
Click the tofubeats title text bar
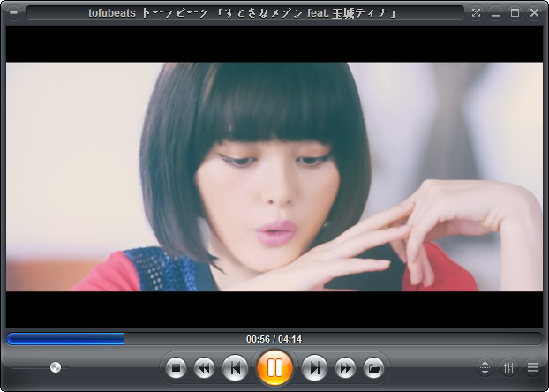pos(243,13)
